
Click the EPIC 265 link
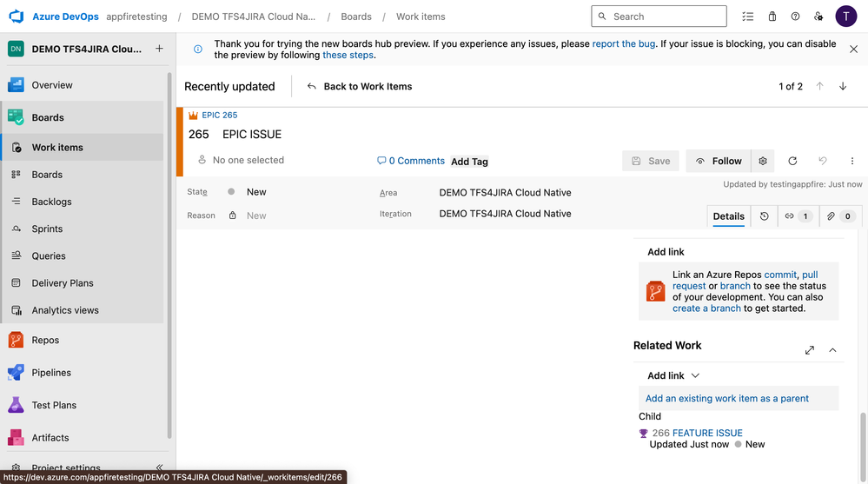(x=219, y=116)
